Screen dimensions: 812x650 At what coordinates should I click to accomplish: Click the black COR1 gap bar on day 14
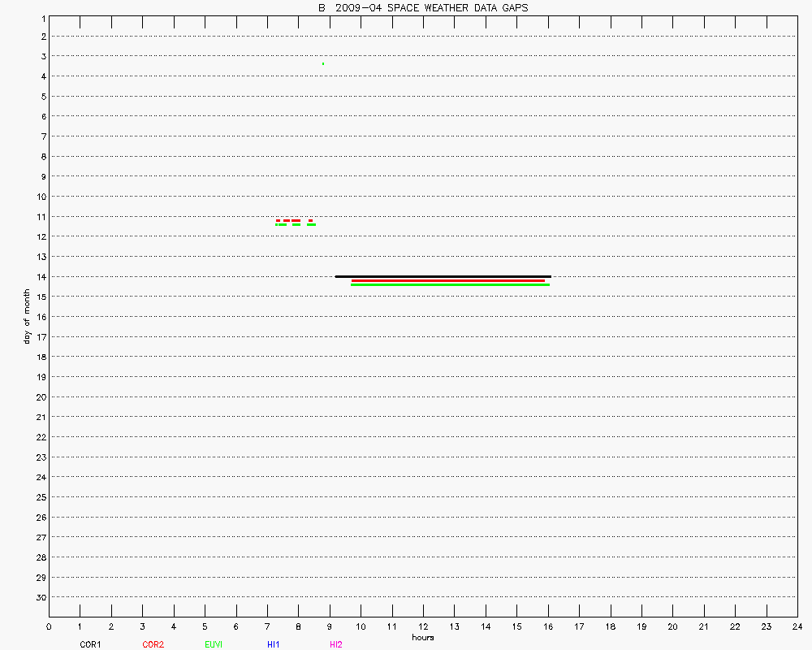click(x=443, y=276)
